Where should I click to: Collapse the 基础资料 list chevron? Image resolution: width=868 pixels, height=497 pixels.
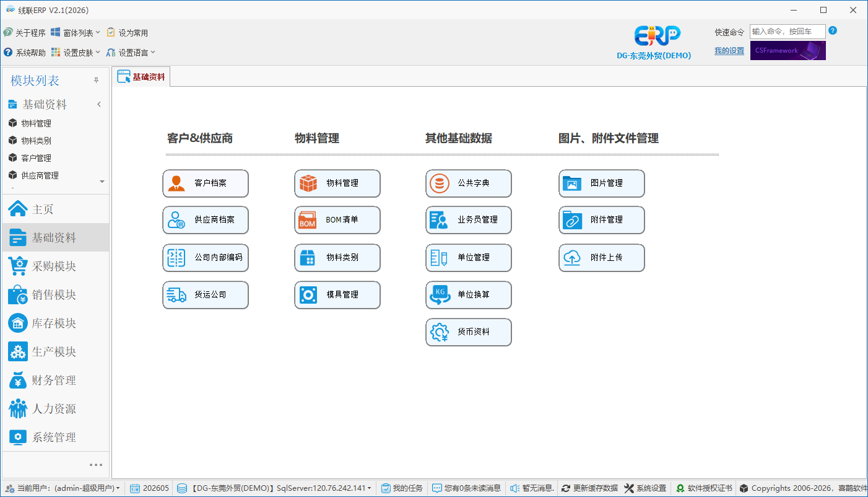99,105
